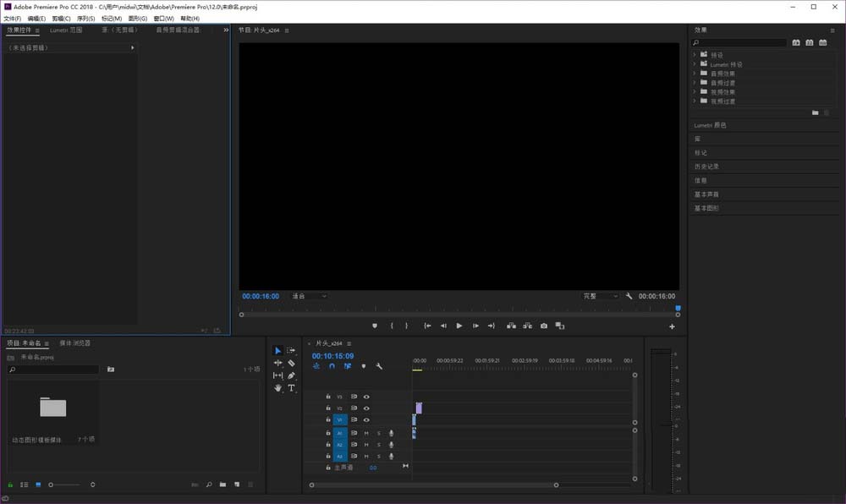Open the 完整 playback resolution dropdown
The width and height of the screenshot is (846, 504).
pos(601,296)
